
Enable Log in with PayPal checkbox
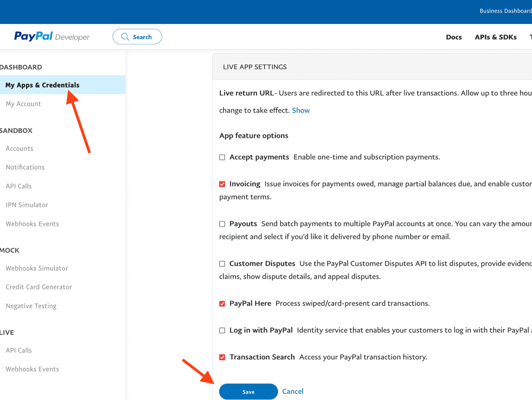(222, 330)
